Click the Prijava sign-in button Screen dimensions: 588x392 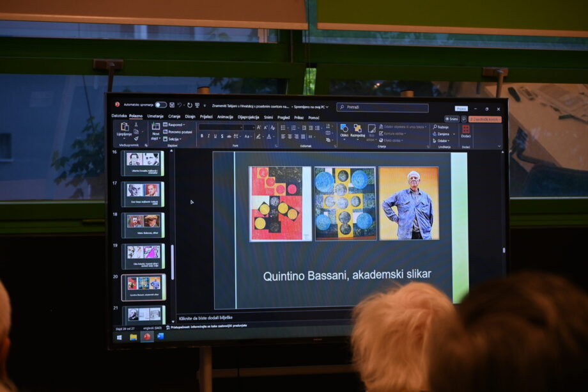tap(461, 109)
